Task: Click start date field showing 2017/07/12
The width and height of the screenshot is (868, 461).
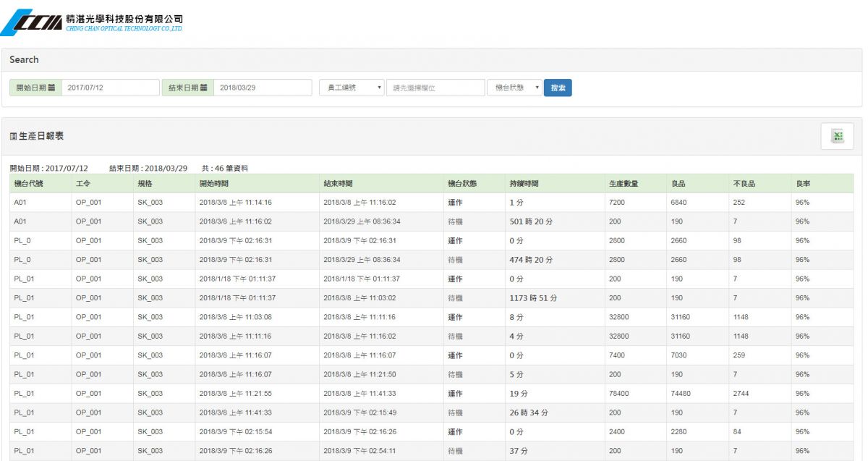Action: [111, 88]
